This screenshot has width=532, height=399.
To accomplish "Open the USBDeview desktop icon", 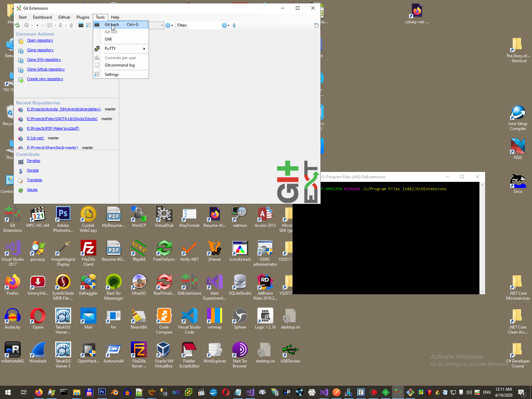I will click(x=291, y=352).
